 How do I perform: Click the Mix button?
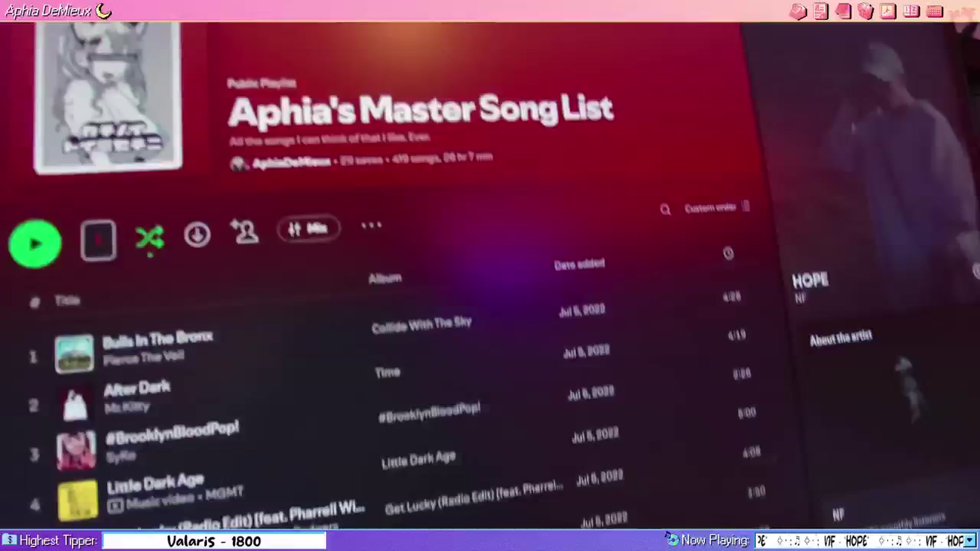coord(309,229)
